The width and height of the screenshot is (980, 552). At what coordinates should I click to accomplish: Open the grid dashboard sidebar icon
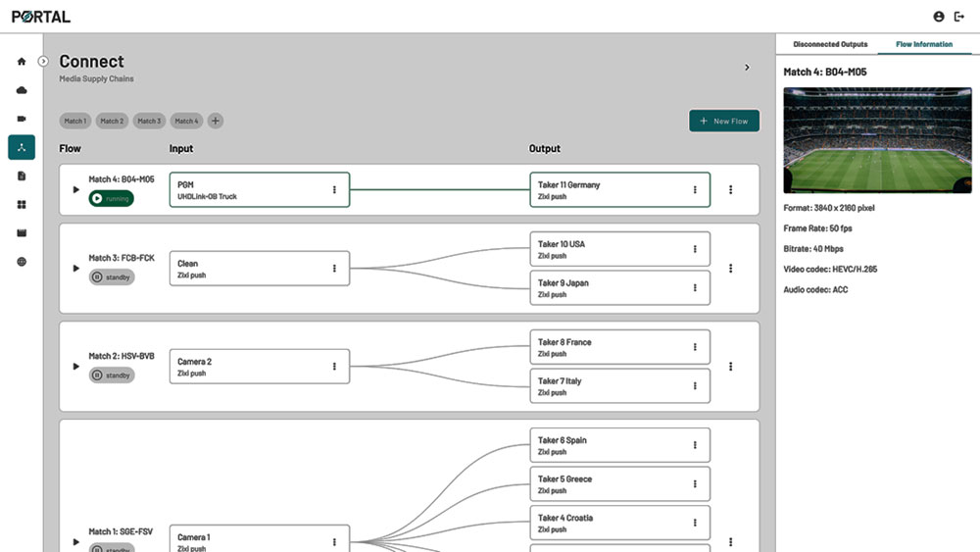click(22, 204)
